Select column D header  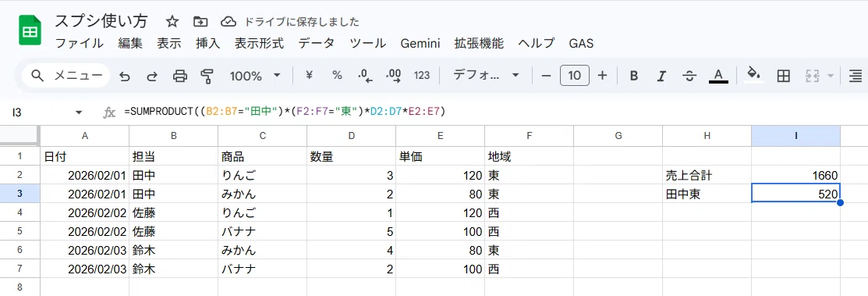tap(351, 135)
